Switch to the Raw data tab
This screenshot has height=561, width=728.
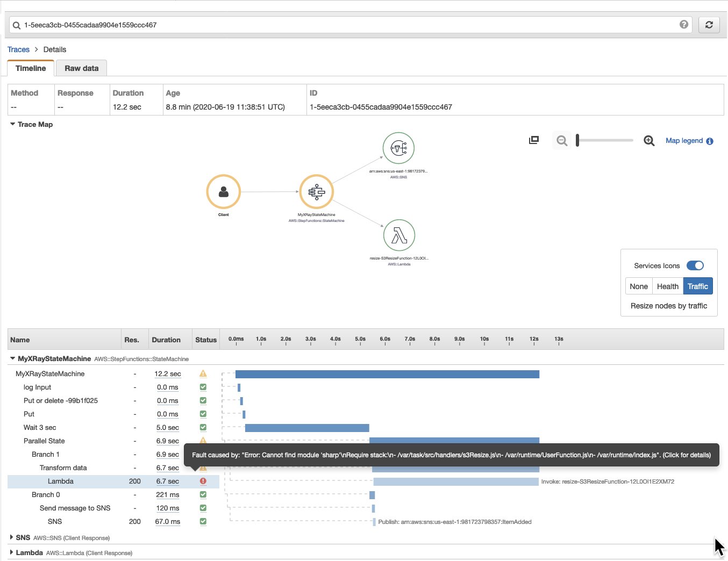[x=82, y=68]
